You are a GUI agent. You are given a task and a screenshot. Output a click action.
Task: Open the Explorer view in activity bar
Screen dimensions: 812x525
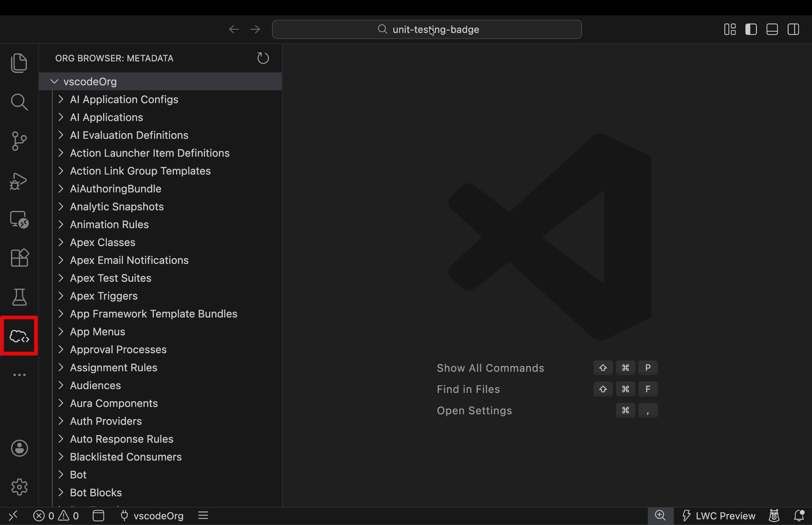(19, 63)
